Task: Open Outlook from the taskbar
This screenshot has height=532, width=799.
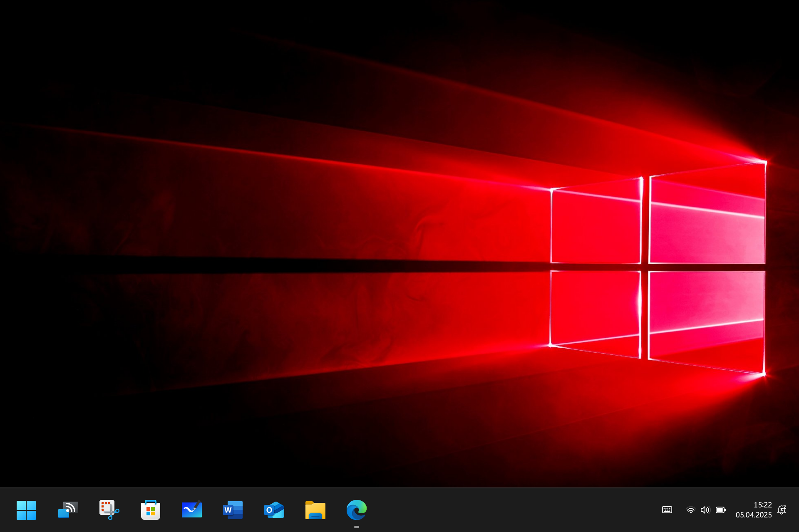Action: [274, 510]
